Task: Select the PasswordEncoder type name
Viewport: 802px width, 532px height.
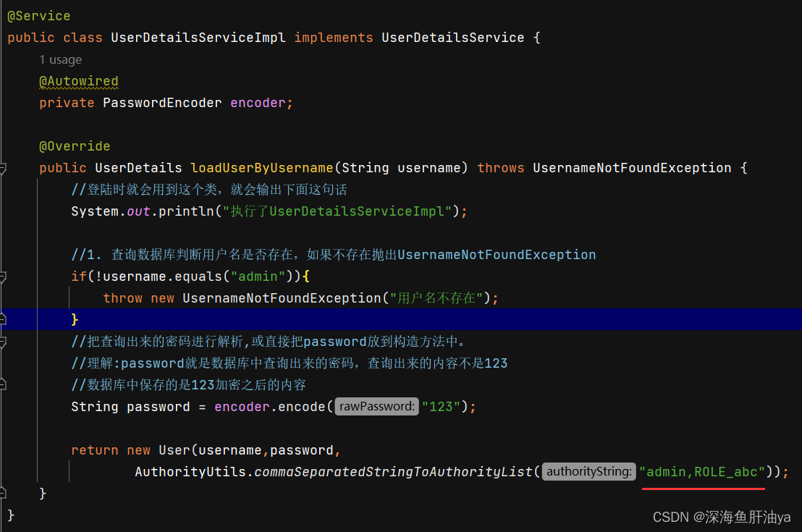Action: (x=161, y=102)
